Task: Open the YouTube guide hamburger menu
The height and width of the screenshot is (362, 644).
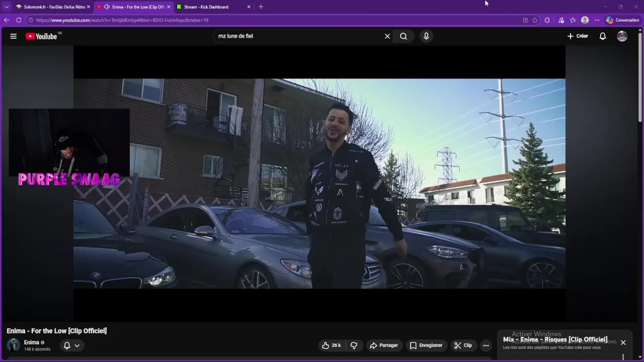Action: [x=14, y=36]
